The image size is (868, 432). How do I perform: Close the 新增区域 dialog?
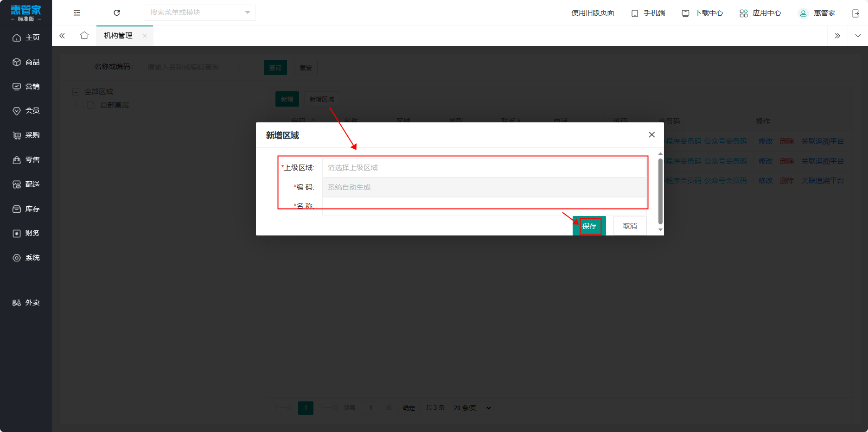(x=651, y=135)
